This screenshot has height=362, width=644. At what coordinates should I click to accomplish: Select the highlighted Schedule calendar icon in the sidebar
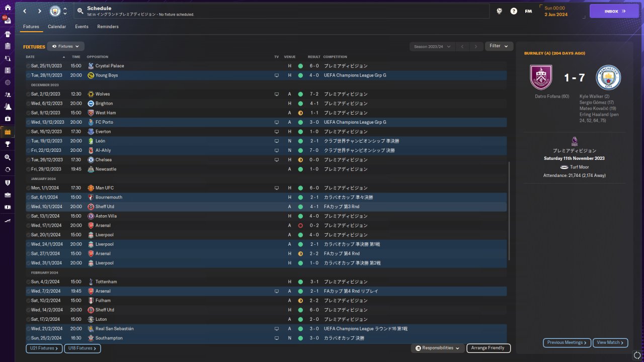[x=7, y=132]
